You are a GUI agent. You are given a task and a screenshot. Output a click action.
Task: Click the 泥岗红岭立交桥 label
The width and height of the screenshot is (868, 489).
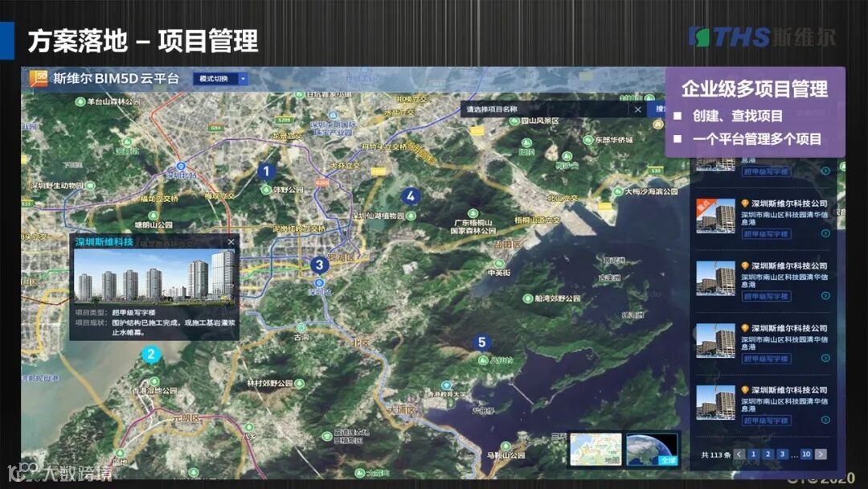(299, 228)
